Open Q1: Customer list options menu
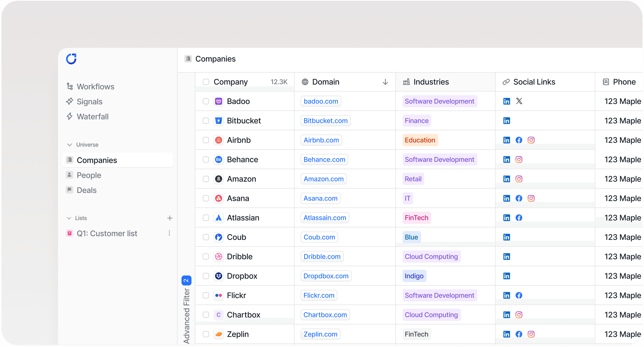 click(x=169, y=233)
